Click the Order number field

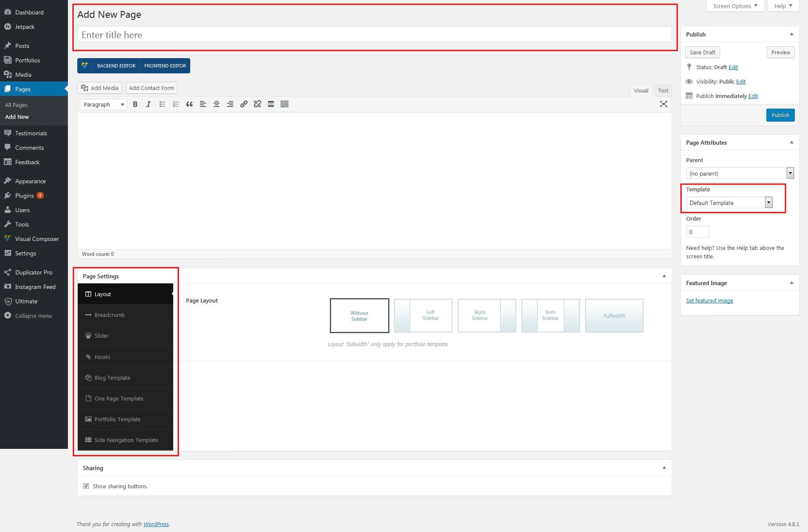coord(698,232)
